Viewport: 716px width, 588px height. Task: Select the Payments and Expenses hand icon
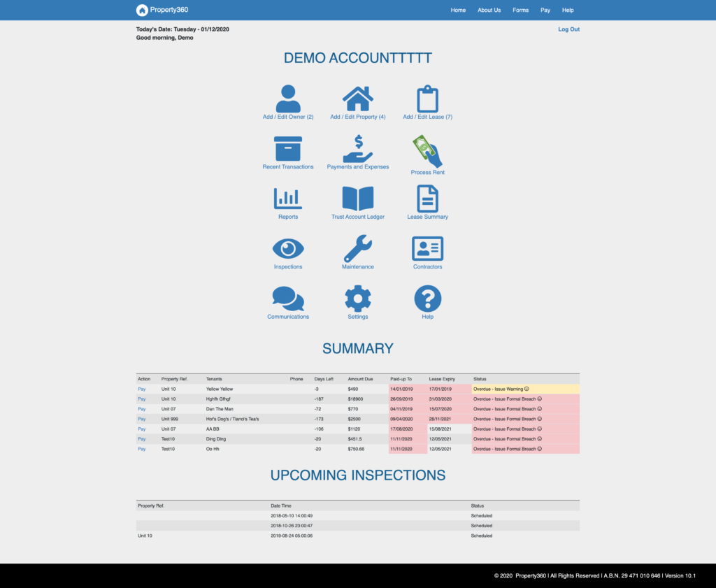click(x=357, y=149)
